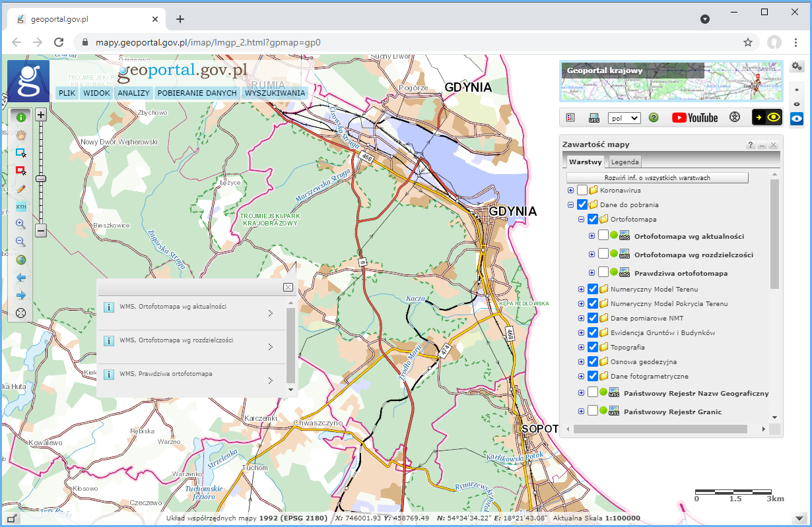Open WMS, Ortofotomapa wg rozdzielczości info row

[x=192, y=347]
